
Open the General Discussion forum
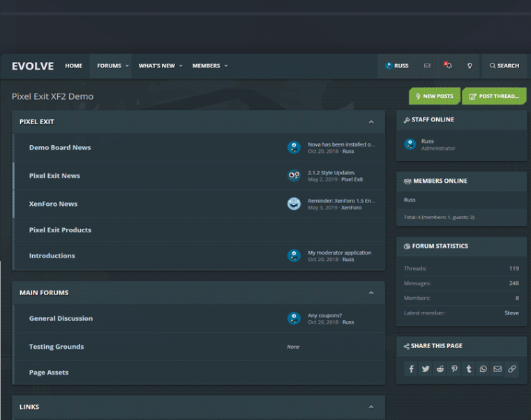61,318
